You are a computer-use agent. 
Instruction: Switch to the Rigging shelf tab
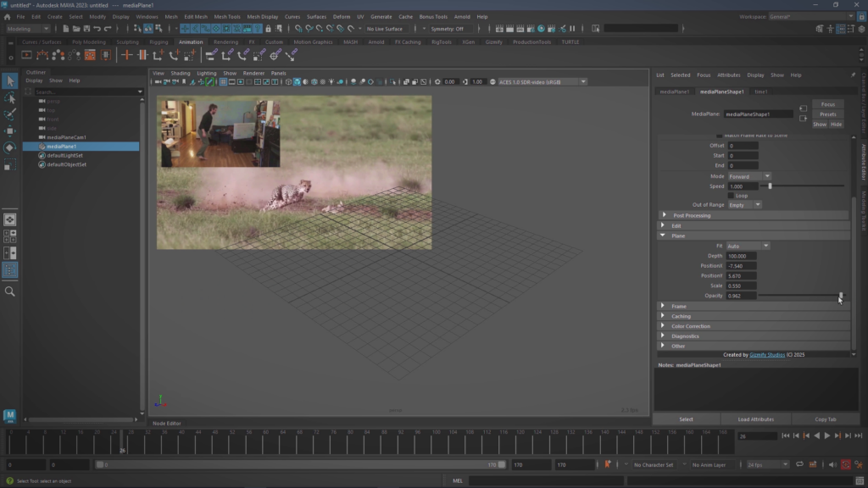click(x=159, y=42)
